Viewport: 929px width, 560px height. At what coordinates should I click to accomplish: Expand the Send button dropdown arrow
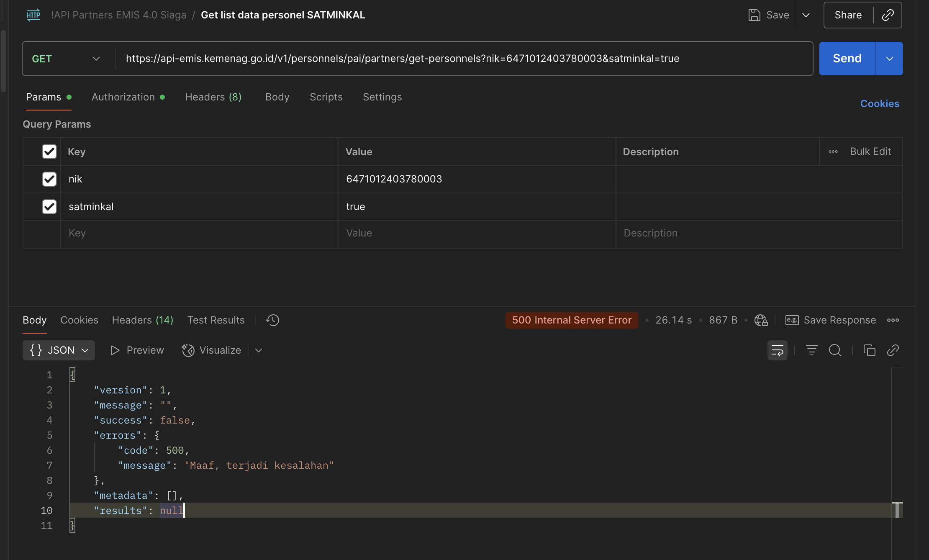coord(889,59)
